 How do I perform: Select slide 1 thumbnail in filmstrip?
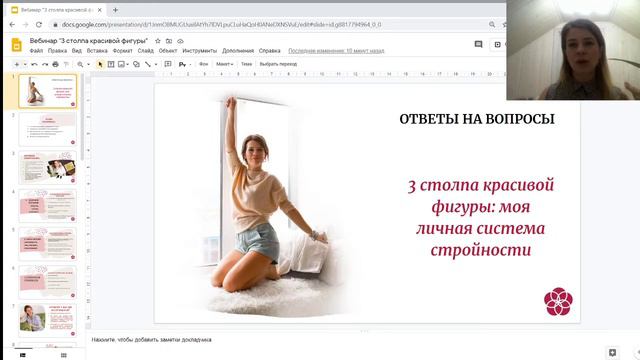[47, 91]
